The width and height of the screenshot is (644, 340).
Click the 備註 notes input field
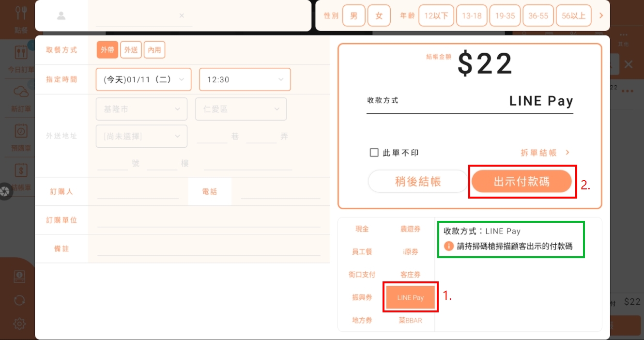[x=209, y=248]
